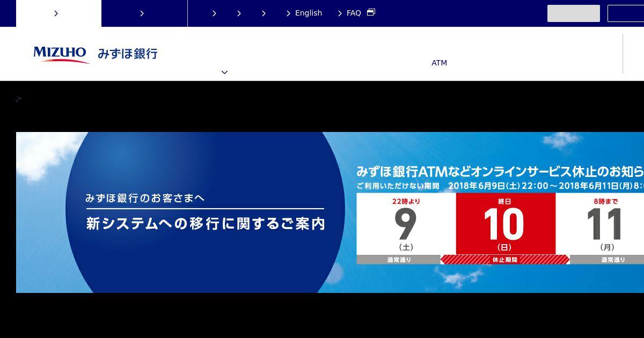Click the 終日 label above 10
This screenshot has height=338, width=644.
(505, 201)
